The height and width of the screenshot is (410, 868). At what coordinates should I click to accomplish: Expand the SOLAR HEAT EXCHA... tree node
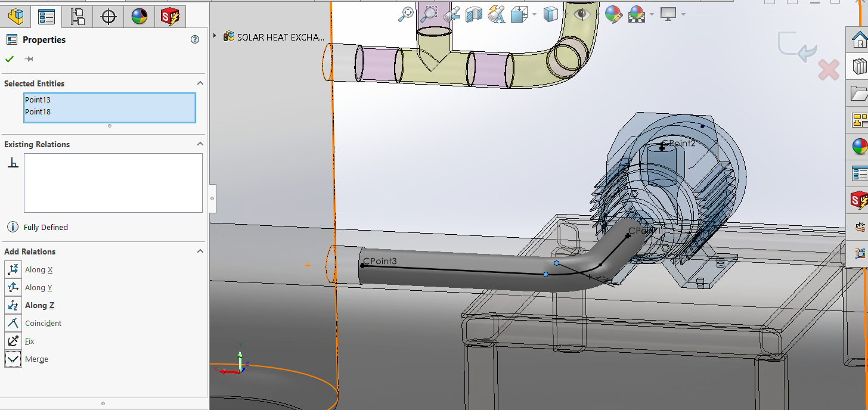coord(215,36)
